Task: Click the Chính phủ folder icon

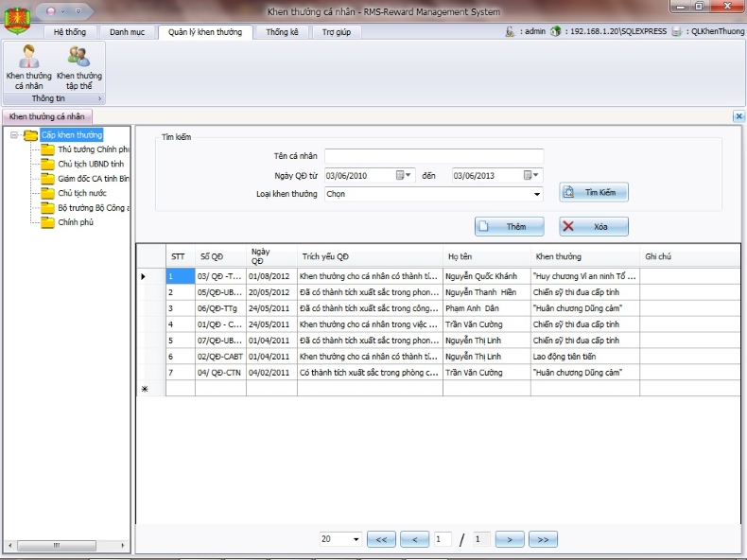Action: pyautogui.click(x=47, y=222)
